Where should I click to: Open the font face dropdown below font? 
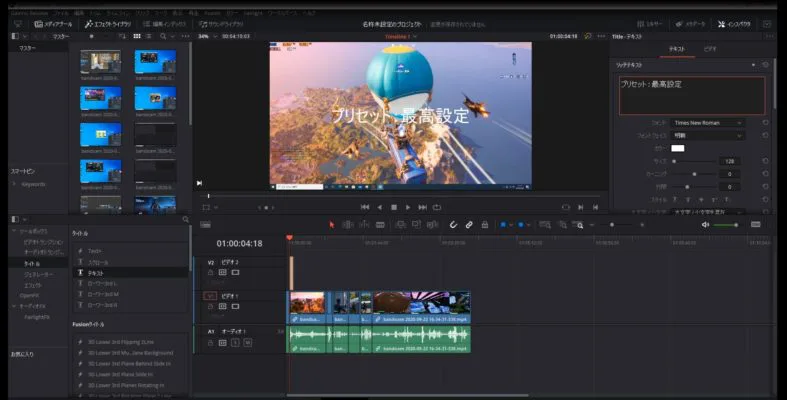708,136
